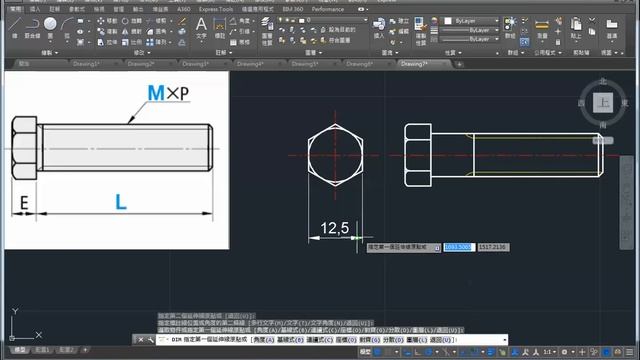Expand the Annotation (註解) panel
Image resolution: width=640 pixels, height=360 pixels.
coord(224,53)
